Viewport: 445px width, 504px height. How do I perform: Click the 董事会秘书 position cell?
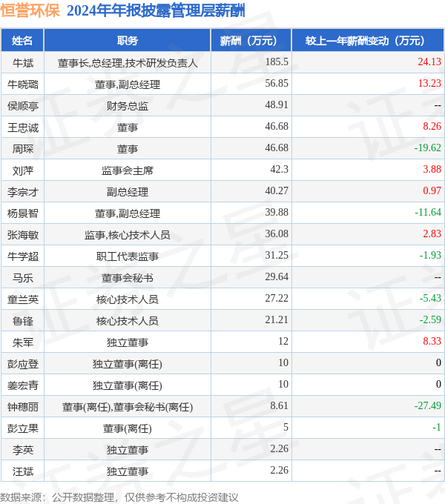tap(128, 278)
